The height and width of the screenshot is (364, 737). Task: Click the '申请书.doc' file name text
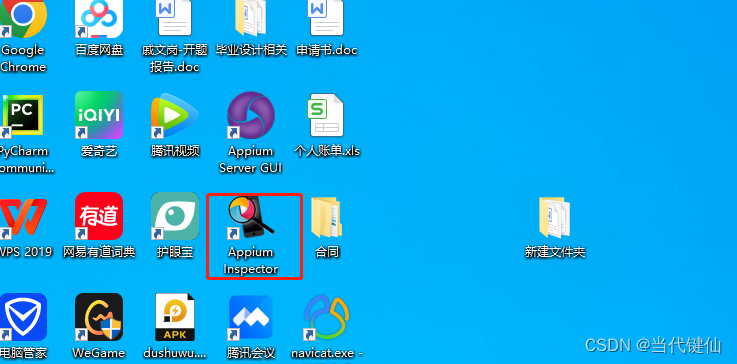click(327, 50)
